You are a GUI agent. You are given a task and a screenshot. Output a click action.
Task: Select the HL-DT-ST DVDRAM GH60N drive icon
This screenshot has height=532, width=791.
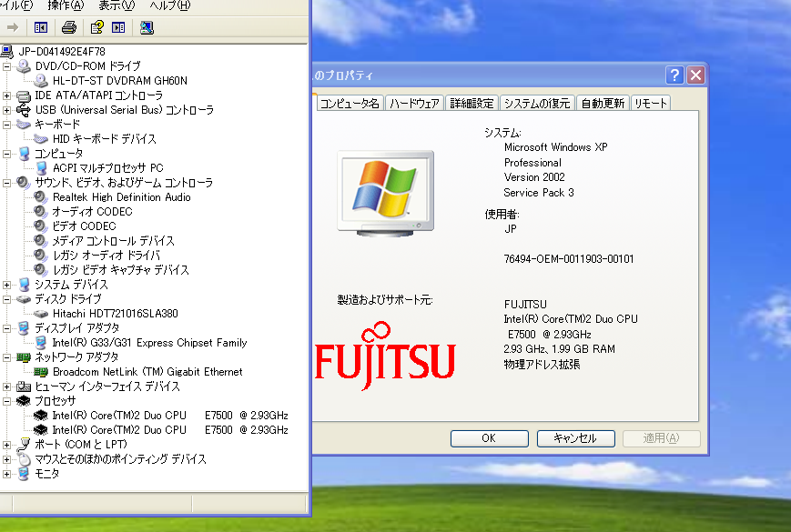[38, 80]
